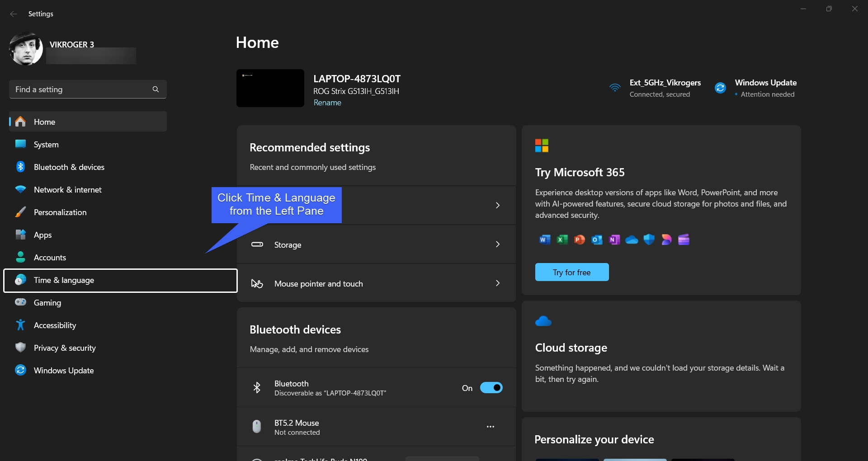The height and width of the screenshot is (461, 868).
Task: Click the Try for free button
Action: tap(571, 273)
